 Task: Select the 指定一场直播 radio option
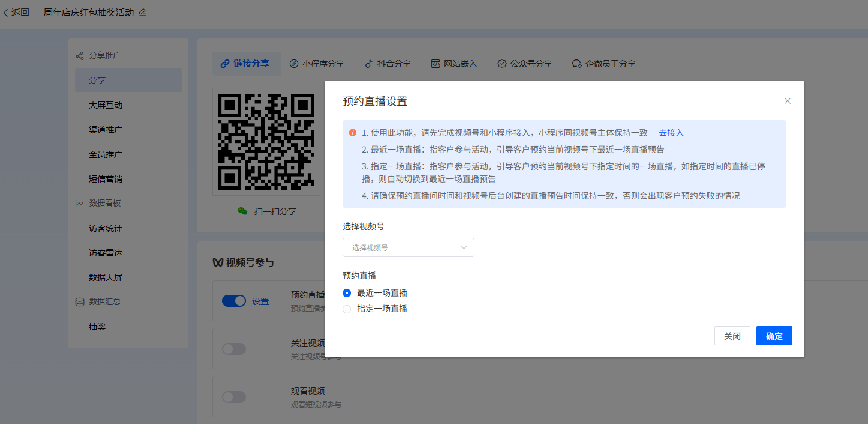click(347, 309)
